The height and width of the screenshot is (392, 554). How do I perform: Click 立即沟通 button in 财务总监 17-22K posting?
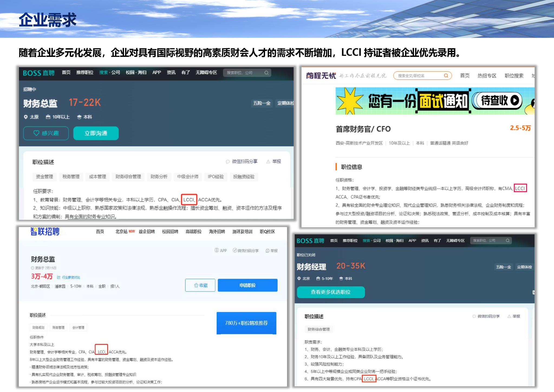click(x=96, y=133)
